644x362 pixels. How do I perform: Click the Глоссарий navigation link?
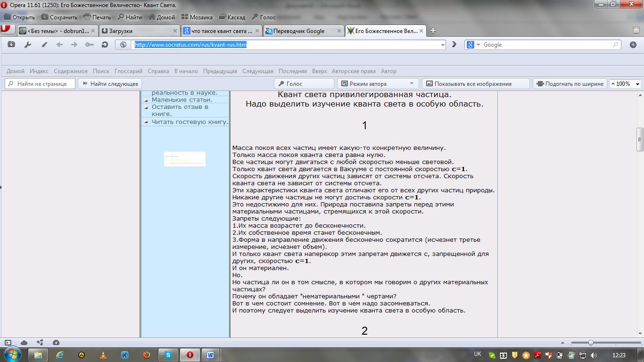pos(128,71)
